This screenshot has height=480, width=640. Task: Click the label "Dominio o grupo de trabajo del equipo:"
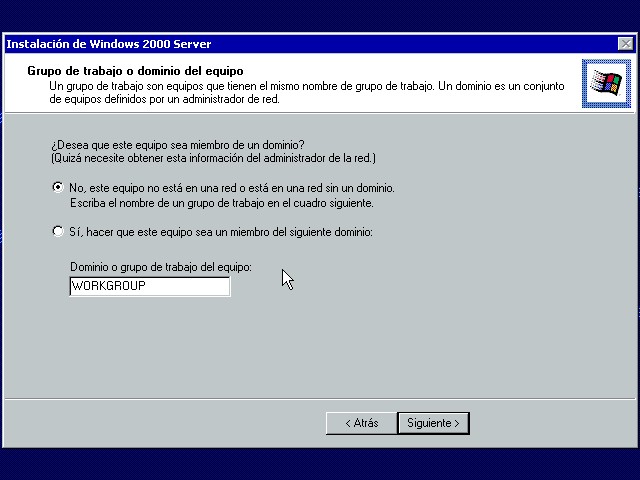pyautogui.click(x=161, y=267)
